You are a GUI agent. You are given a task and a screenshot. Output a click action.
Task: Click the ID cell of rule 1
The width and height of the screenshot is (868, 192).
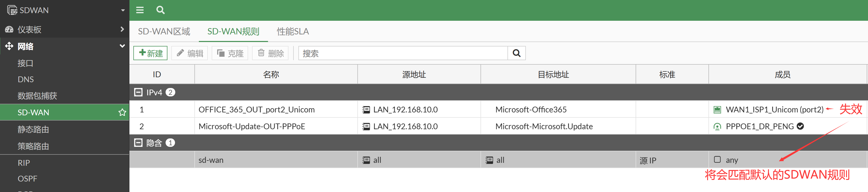pyautogui.click(x=162, y=110)
